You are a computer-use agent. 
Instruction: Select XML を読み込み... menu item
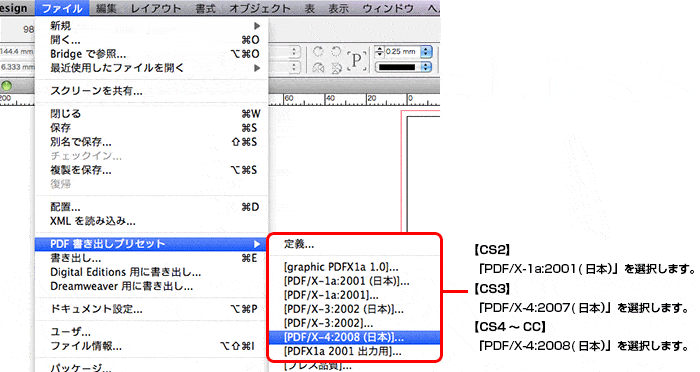[152, 221]
